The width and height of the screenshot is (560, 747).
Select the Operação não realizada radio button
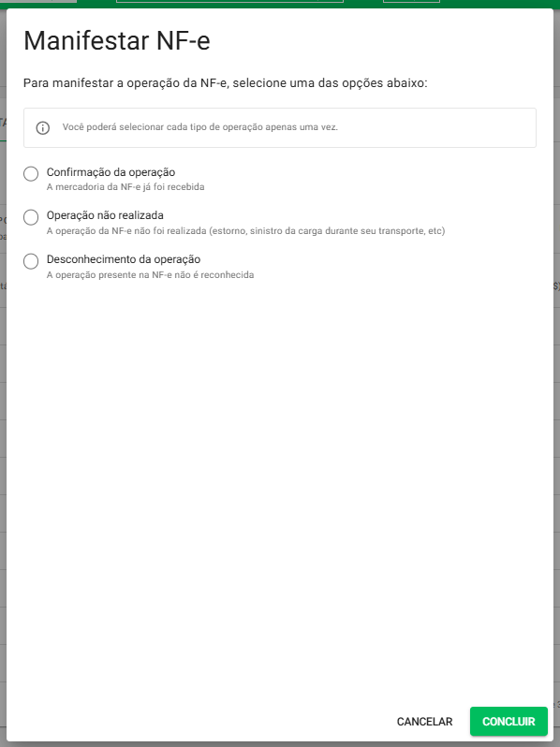pos(31,217)
